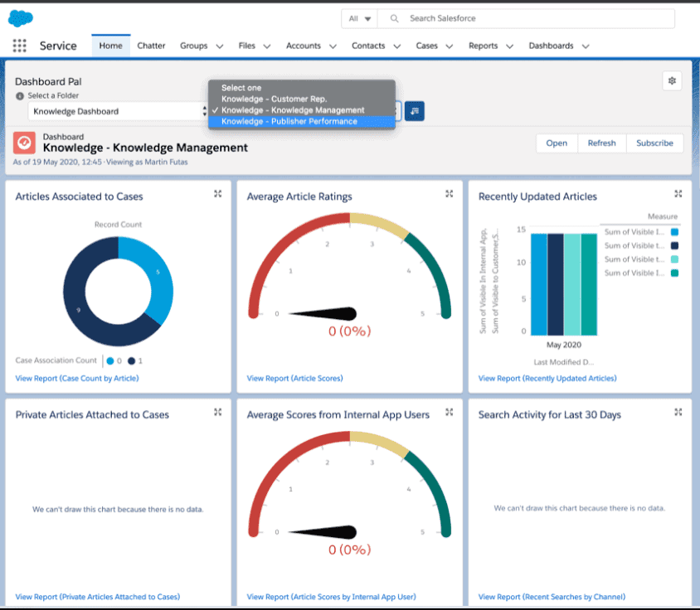Screen dimensions: 700x610
Task: Switch to the Home tab
Action: tap(110, 46)
